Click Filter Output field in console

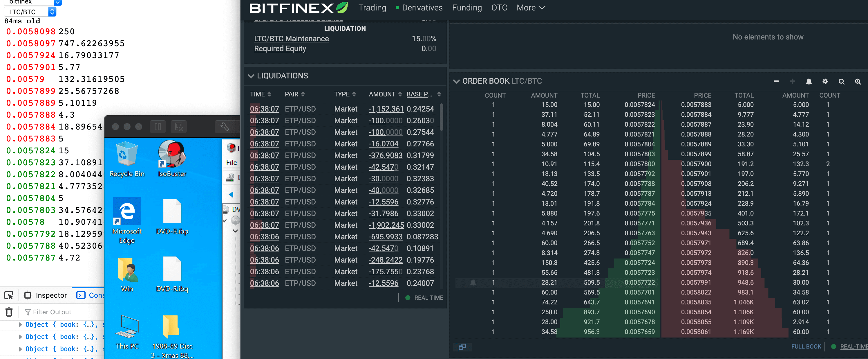click(x=64, y=312)
